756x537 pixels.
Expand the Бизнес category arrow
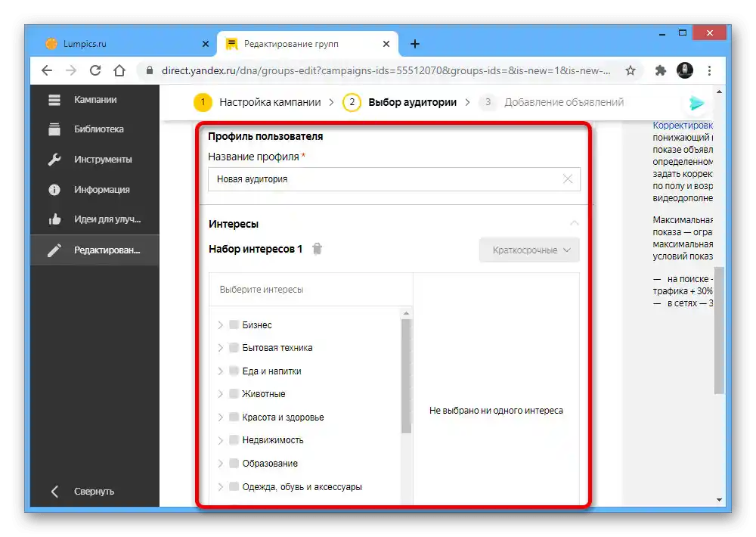pyautogui.click(x=220, y=324)
